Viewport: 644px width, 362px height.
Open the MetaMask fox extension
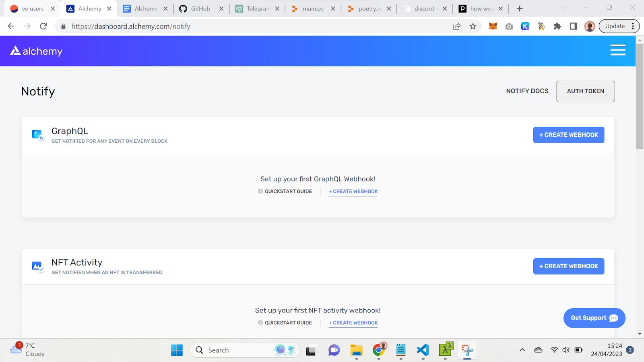(493, 26)
